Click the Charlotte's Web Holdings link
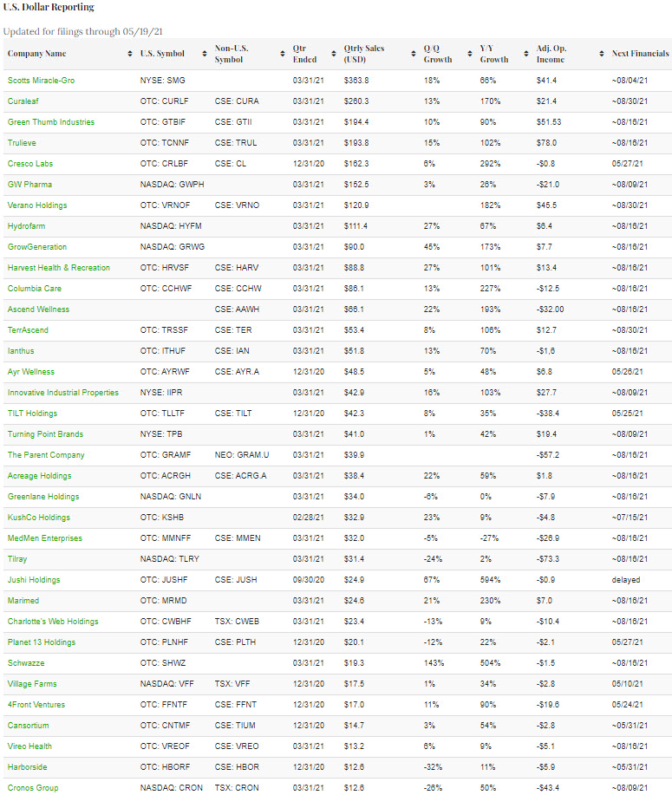 click(x=53, y=622)
